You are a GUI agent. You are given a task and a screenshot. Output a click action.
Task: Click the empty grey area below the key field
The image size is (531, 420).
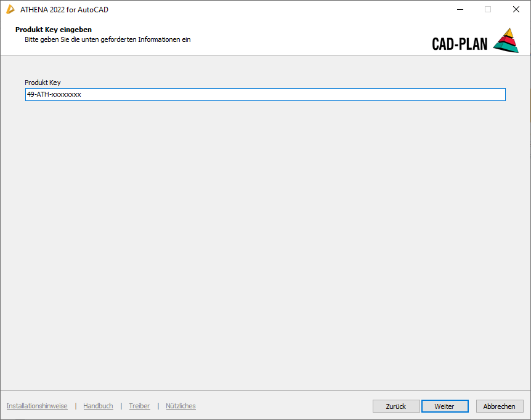[265, 246]
